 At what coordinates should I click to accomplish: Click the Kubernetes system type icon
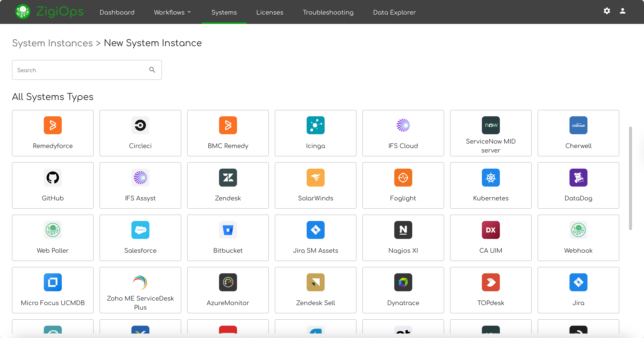(x=490, y=177)
